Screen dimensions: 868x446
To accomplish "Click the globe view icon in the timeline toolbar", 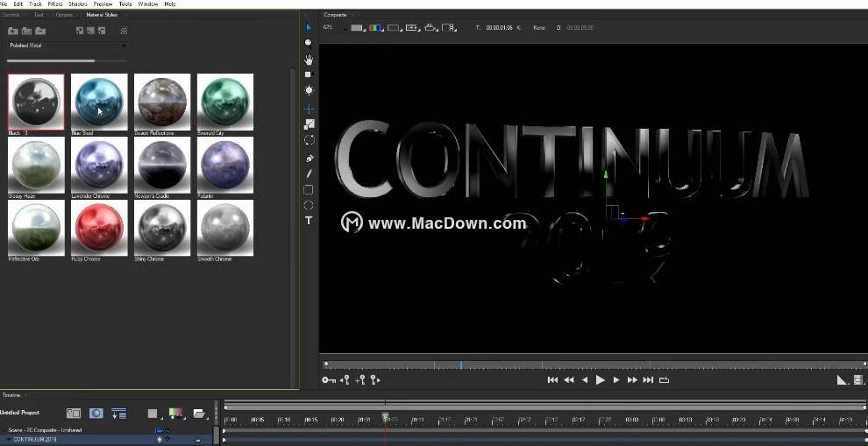I will [96, 414].
